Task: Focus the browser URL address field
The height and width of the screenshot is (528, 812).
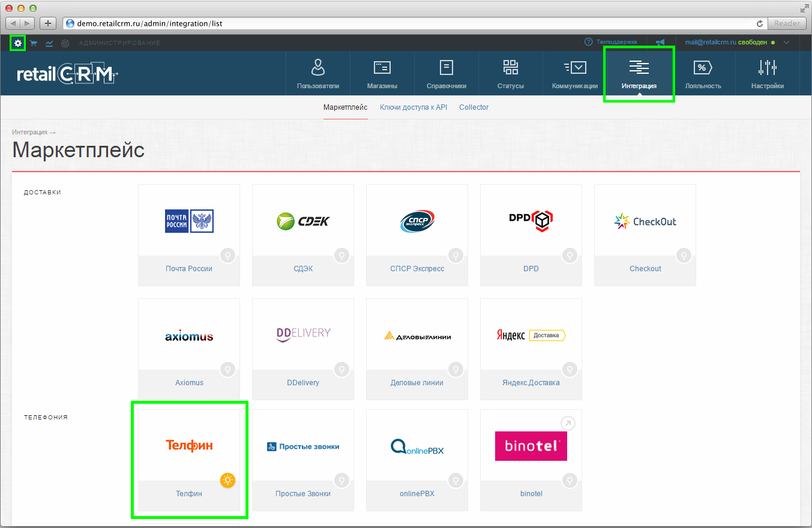Action: tap(415, 23)
